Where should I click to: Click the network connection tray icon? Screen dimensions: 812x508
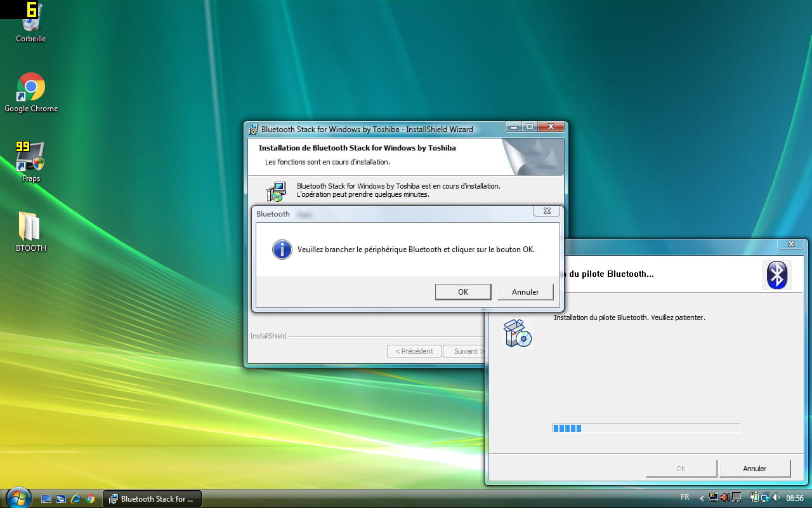coord(765,497)
